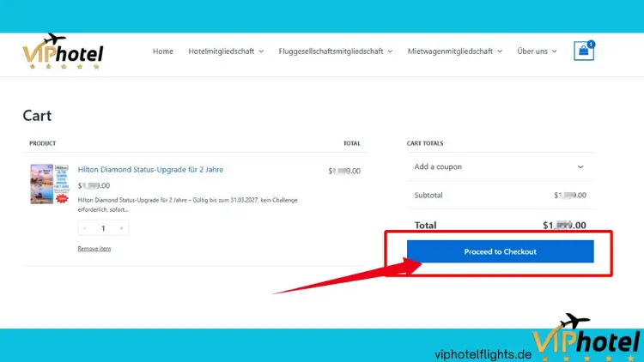
Task: Open the shopping cart icon
Action: 584,51
